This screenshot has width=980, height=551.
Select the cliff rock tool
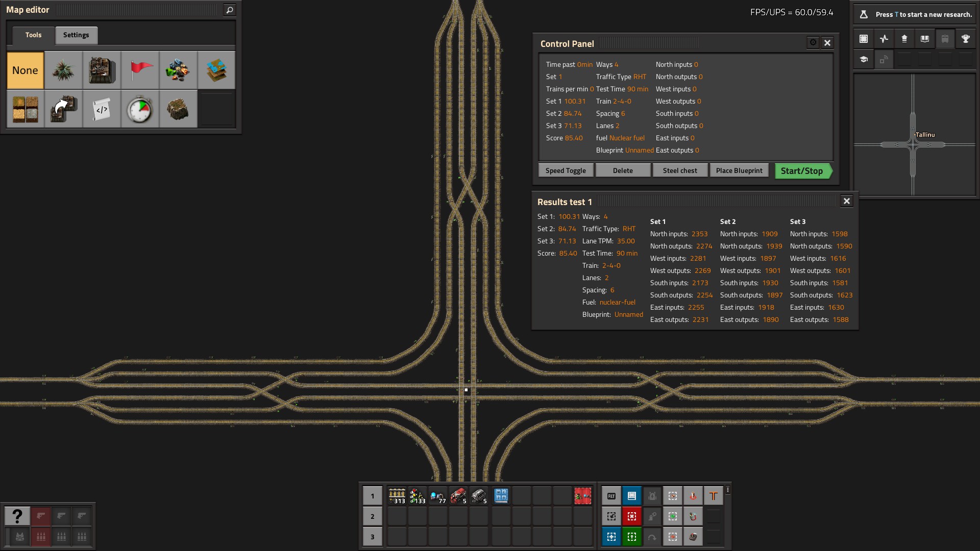click(x=178, y=109)
